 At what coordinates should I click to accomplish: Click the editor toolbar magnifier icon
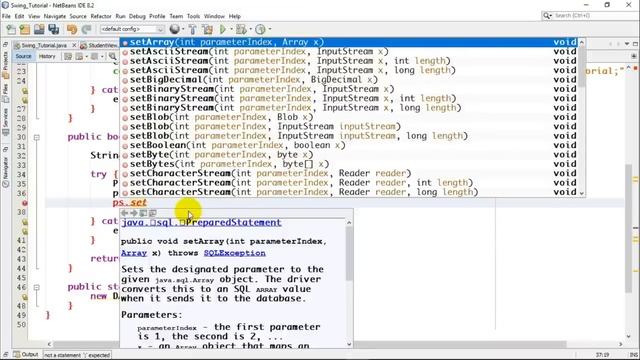click(112, 56)
